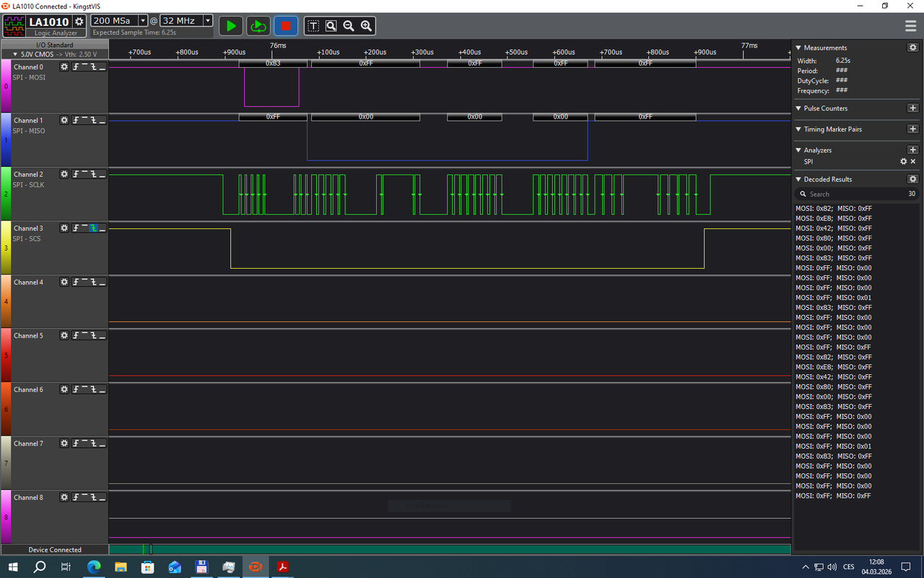Open Channel 4 settings gear
This screenshot has height=578, width=924.
64,282
